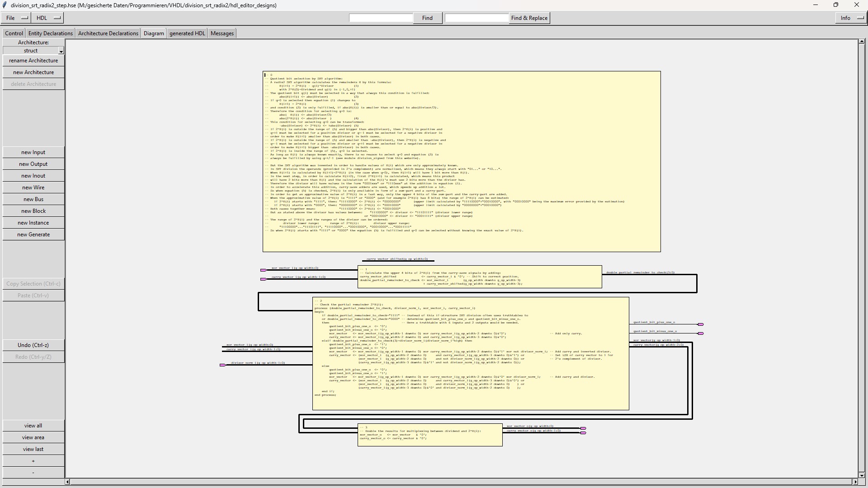
Task: Open the HDL menu button
Action: click(x=48, y=18)
